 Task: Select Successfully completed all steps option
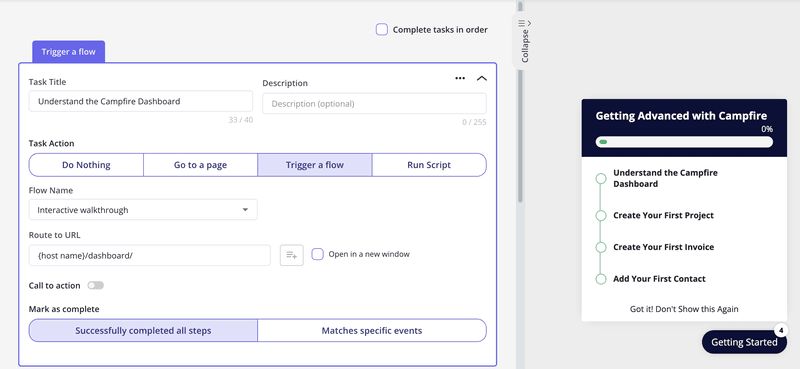(143, 330)
